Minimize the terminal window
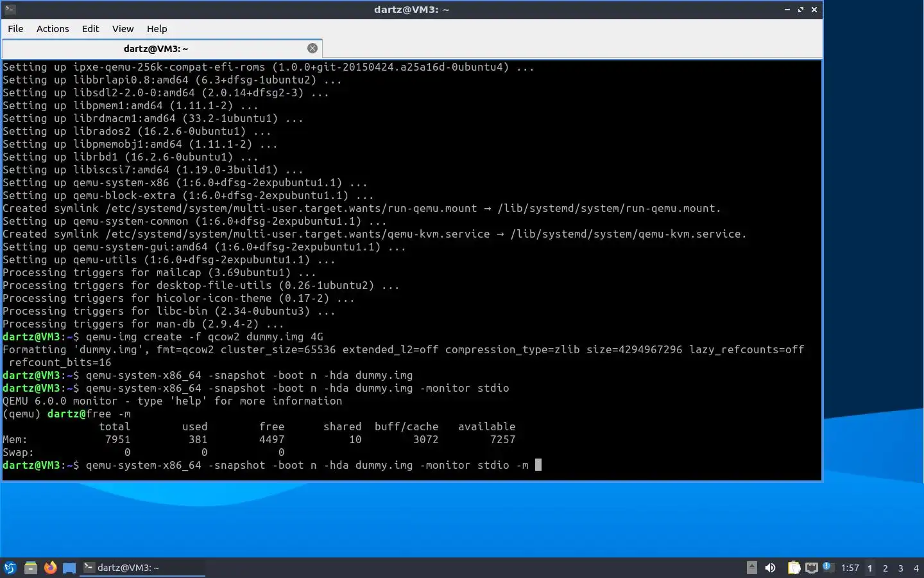 pos(787,10)
